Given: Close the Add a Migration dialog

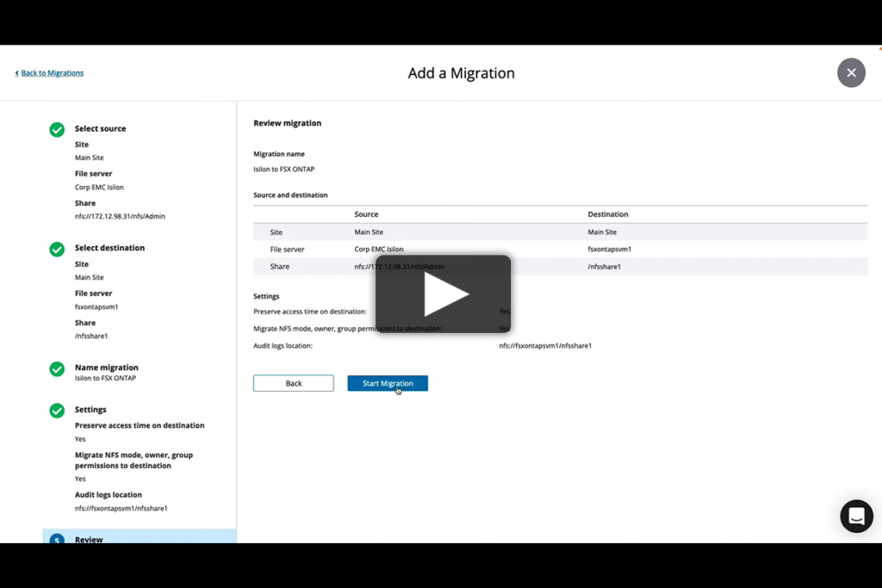Looking at the screenshot, I should pos(851,72).
